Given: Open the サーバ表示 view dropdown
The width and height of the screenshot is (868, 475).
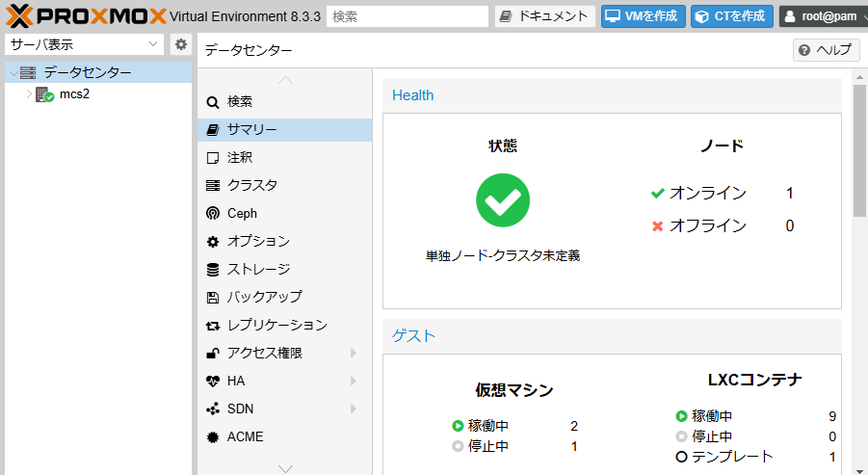Looking at the screenshot, I should (84, 44).
